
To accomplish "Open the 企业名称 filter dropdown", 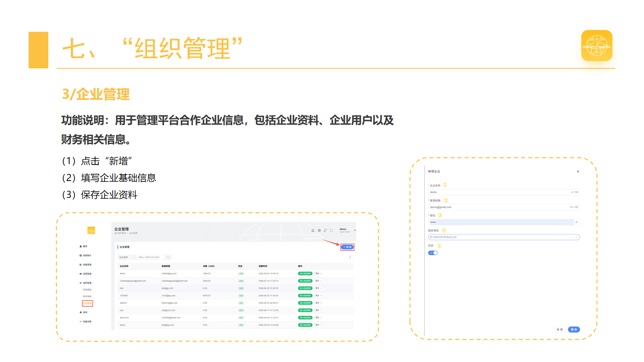I will [x=127, y=257].
